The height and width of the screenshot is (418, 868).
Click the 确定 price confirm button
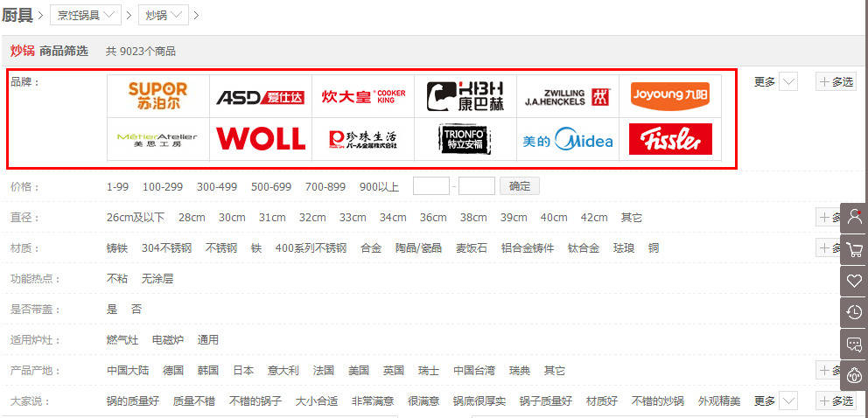[x=519, y=186]
